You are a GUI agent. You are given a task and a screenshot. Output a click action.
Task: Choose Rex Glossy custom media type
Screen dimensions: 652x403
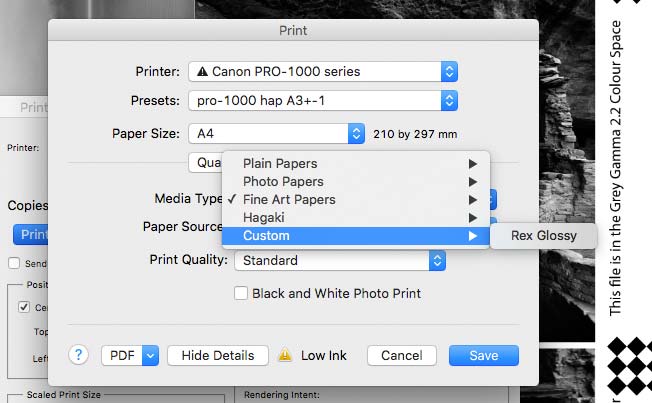[543, 236]
